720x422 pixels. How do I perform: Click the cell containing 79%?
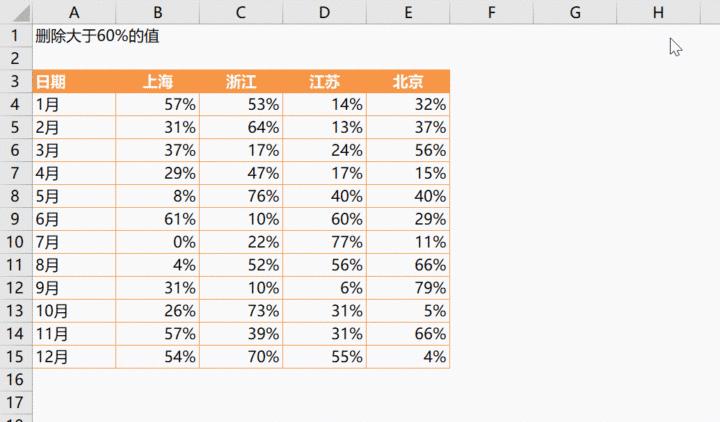coord(408,288)
